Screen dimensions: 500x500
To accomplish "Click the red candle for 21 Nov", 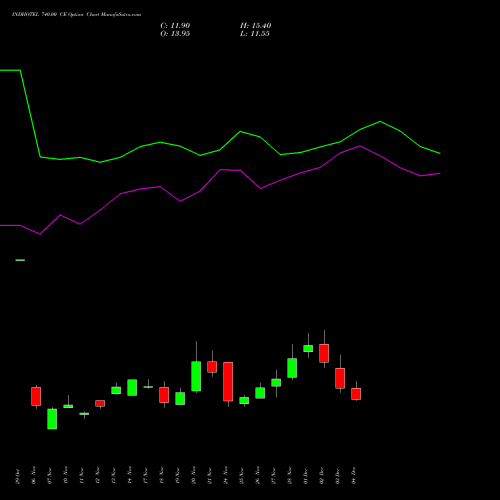I will click(212, 367).
